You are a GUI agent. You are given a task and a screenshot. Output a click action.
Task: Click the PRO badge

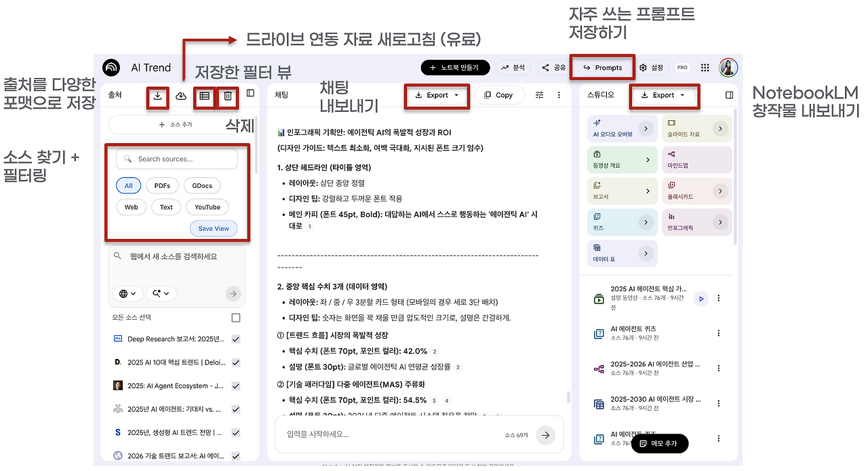pos(682,68)
